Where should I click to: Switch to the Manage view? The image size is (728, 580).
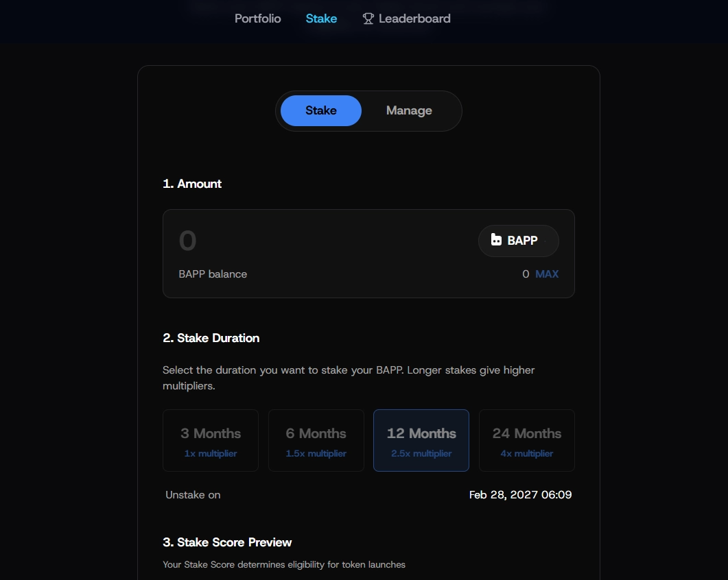[x=409, y=110]
